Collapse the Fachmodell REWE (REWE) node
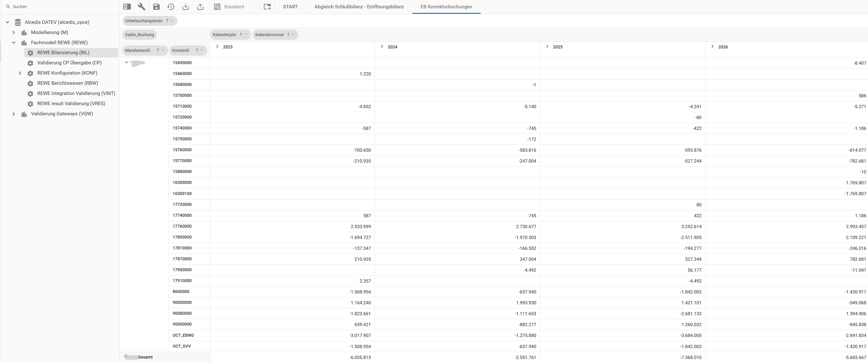This screenshot has width=868, height=362. point(13,42)
